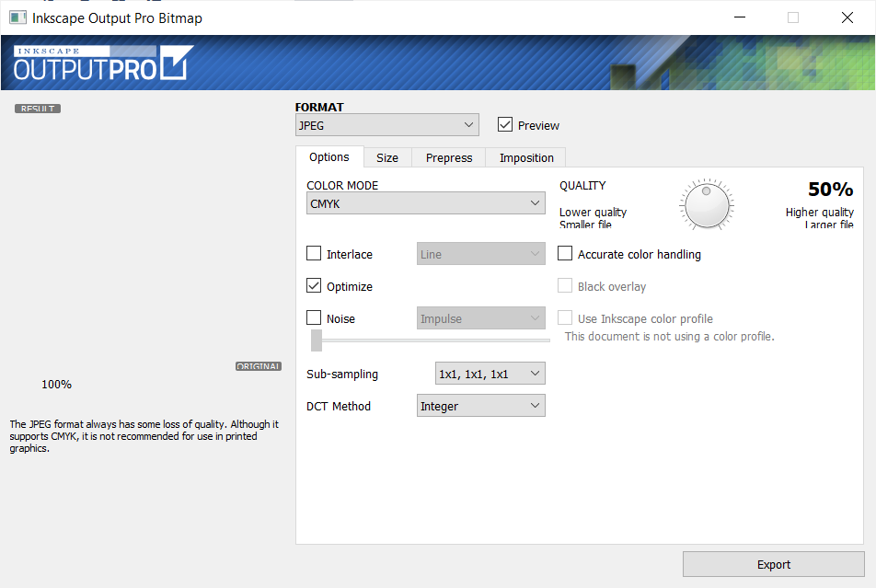Viewport: 876px width, 588px height.
Task: Uncheck the Optimize checkbox
Action: pyautogui.click(x=314, y=285)
